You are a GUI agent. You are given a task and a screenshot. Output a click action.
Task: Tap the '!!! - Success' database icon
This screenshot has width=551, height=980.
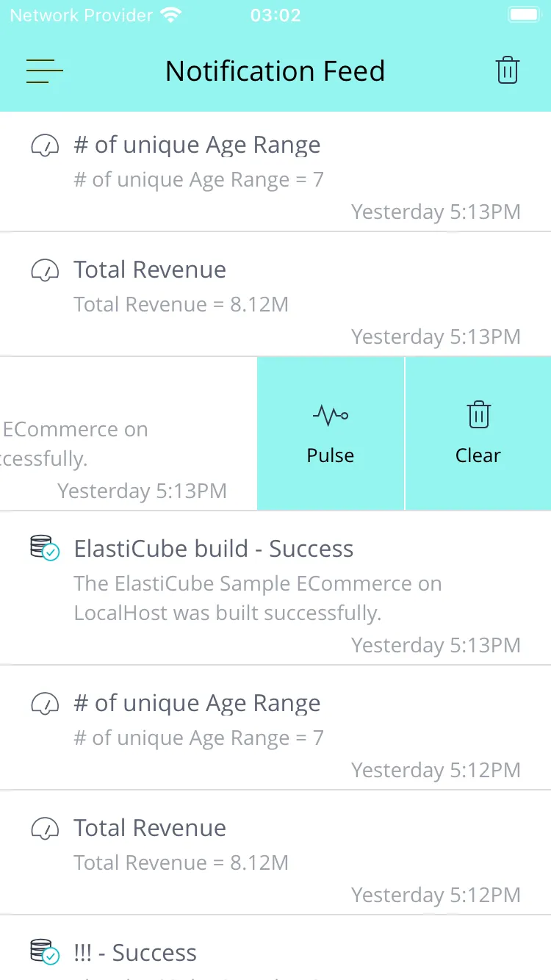pos(45,952)
